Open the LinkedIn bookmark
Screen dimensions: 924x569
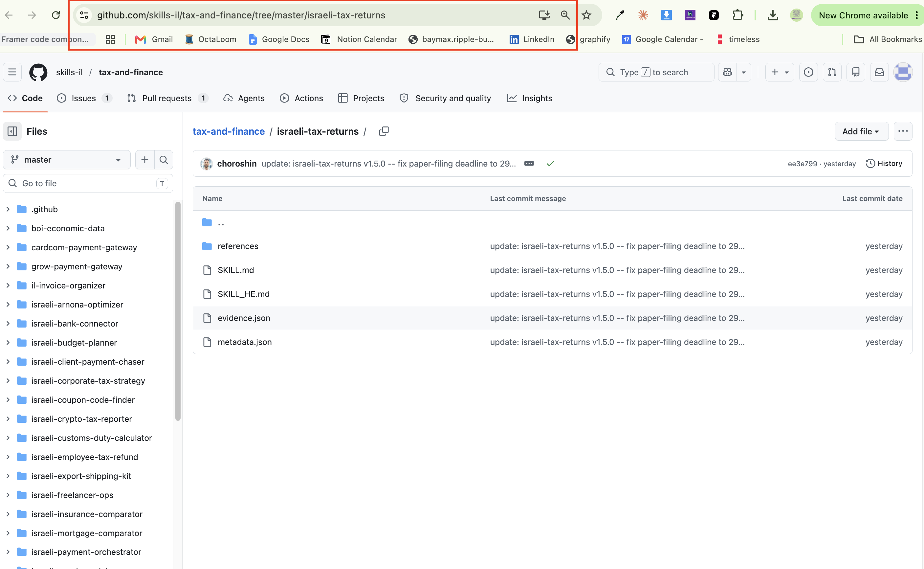tap(532, 39)
